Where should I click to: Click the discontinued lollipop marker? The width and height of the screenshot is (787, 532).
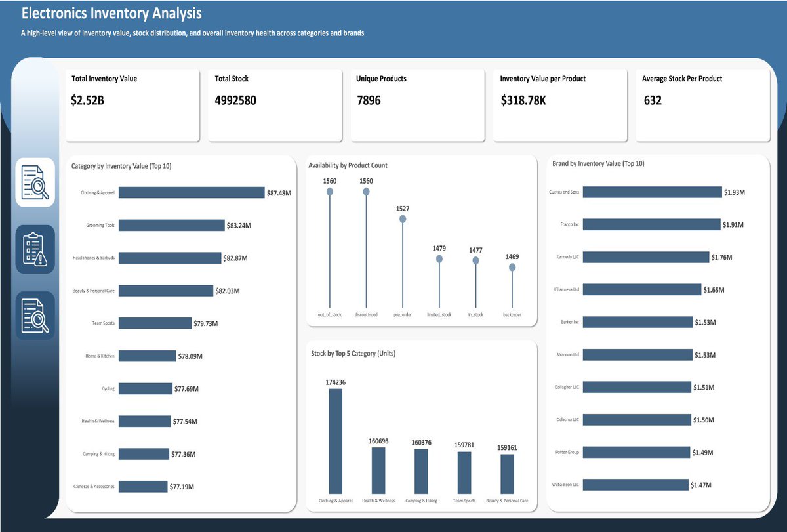(x=366, y=191)
